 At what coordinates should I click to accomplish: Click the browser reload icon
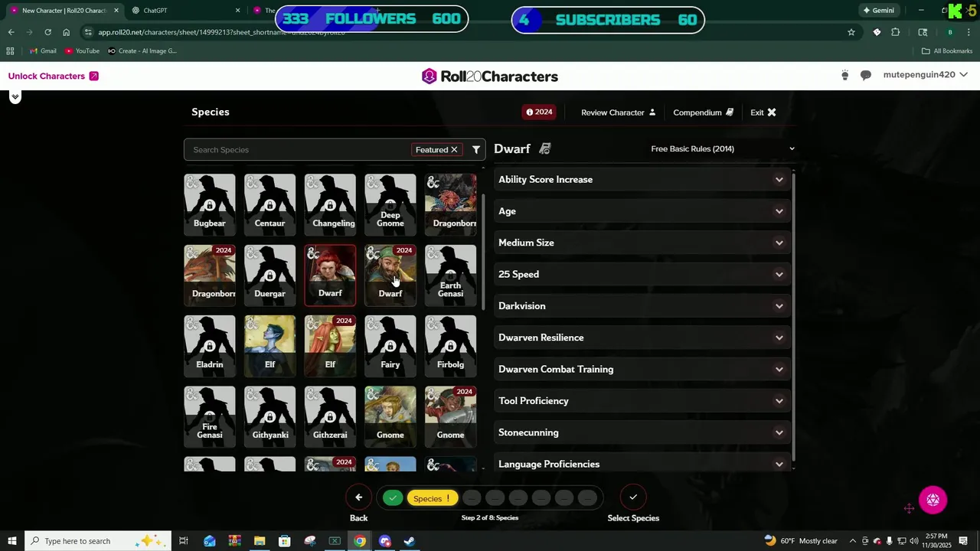[x=47, y=32]
